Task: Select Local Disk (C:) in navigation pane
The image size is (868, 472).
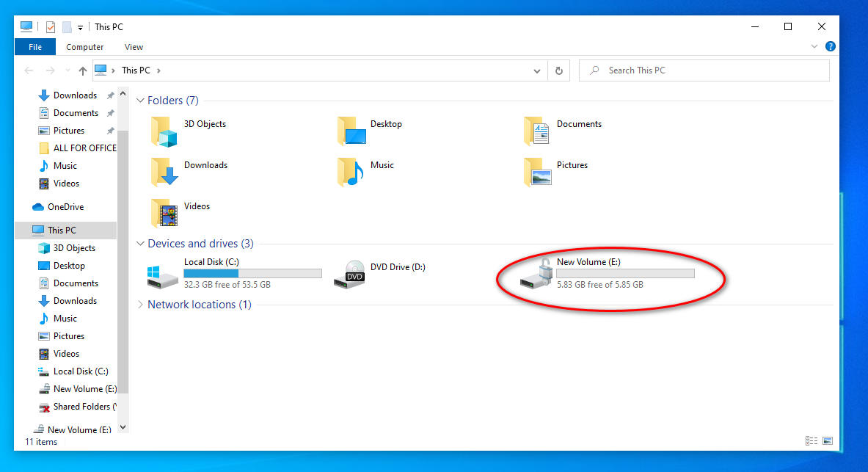Action: coord(73,371)
